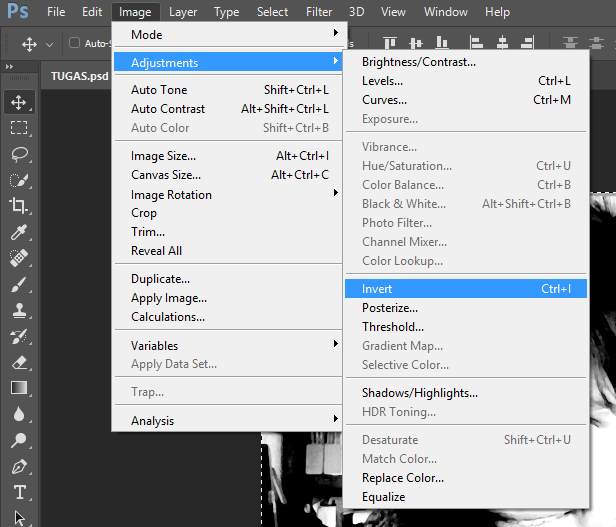
Task: Expand the Adjustments submenu
Action: (228, 62)
